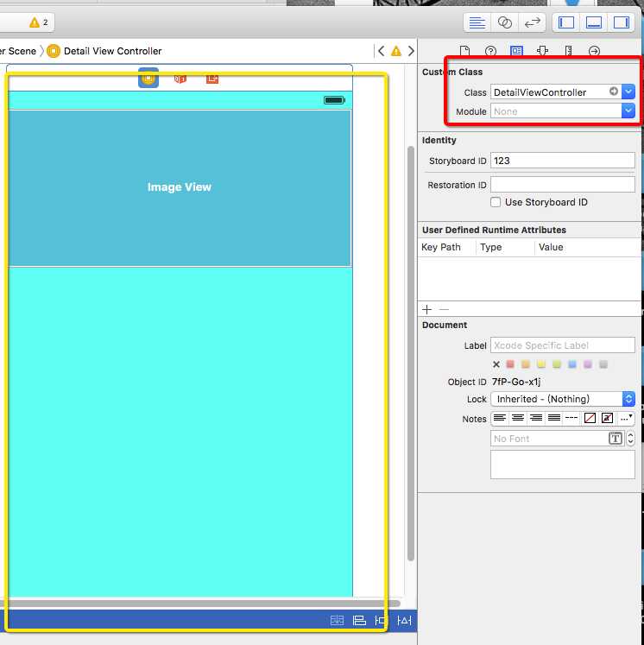The image size is (644, 645).
Task: Open the Class dropdown list
Action: (628, 92)
